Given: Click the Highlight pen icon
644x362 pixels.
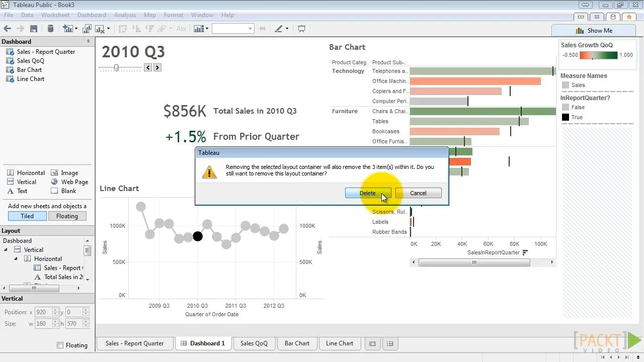Looking at the screenshot, I should tap(278, 29).
